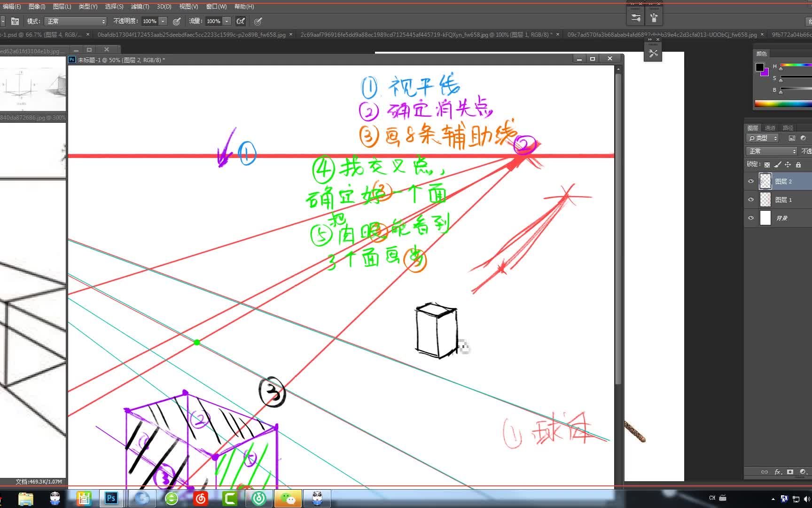Image resolution: width=812 pixels, height=508 pixels.
Task: Pick a color from the spectrum ramp
Action: tap(783, 103)
